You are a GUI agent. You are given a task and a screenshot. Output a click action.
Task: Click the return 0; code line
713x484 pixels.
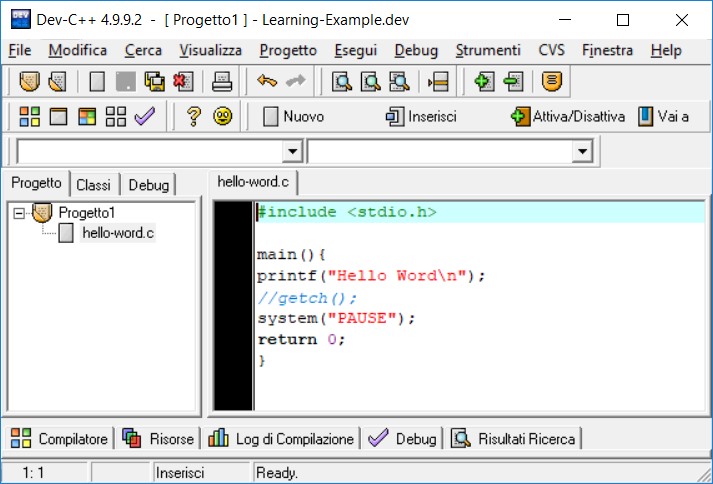[x=301, y=339]
